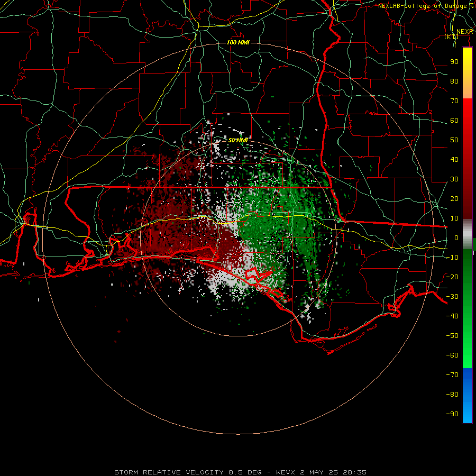The height and width of the screenshot is (476, 476).
Task: Pick the -10 label on the velocity scale
Action: click(x=452, y=258)
